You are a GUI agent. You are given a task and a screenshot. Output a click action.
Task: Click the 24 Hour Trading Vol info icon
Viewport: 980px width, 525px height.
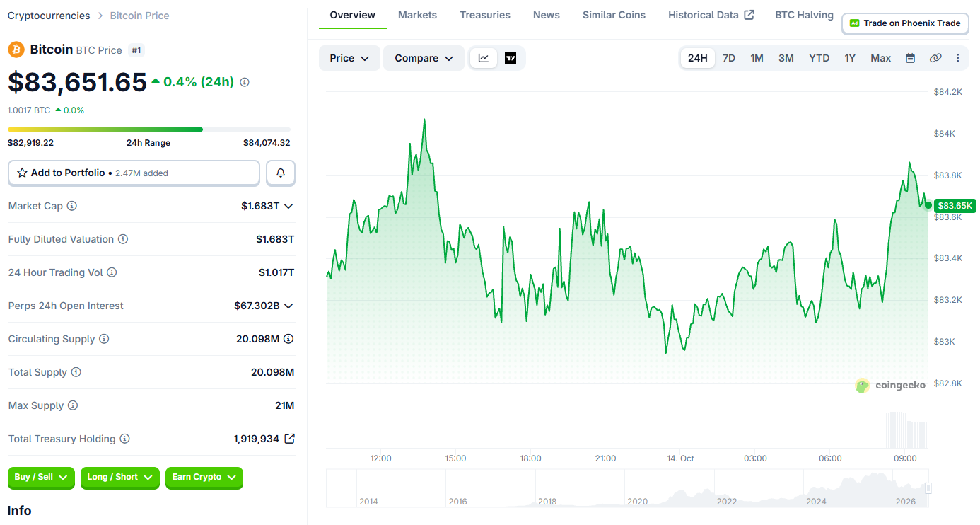112,272
